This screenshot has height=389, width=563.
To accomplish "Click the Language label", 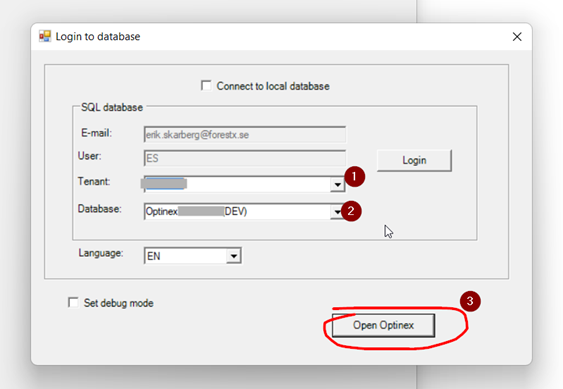I will coord(101,253).
